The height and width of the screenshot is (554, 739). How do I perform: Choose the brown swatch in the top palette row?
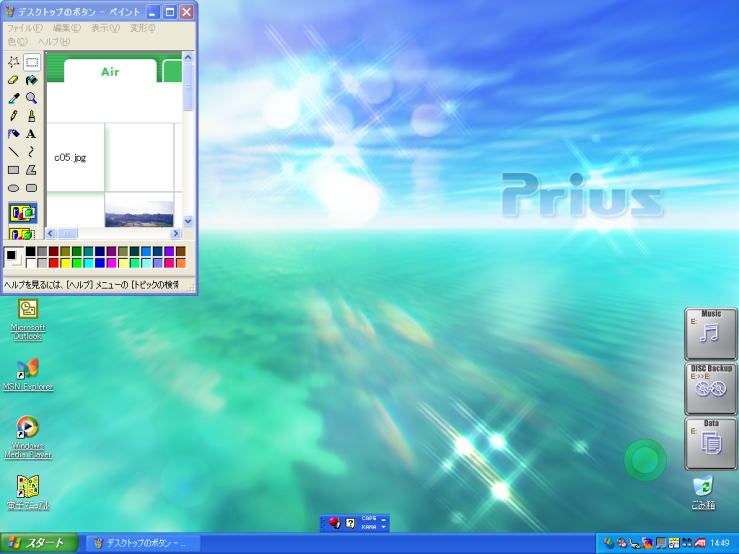coord(181,251)
